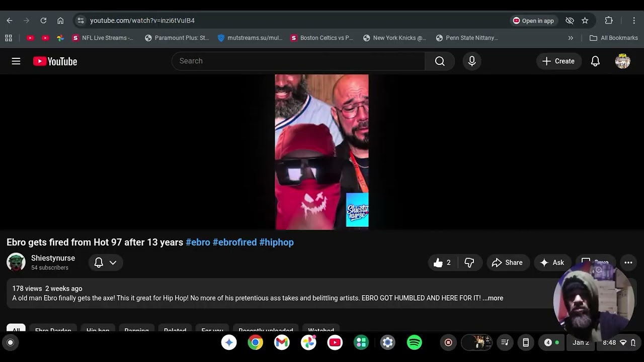Open the Phone Hub icon
The height and width of the screenshot is (362, 644).
click(526, 342)
